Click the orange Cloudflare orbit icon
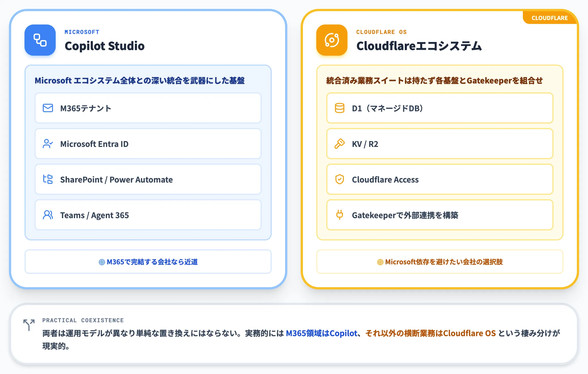 point(332,40)
